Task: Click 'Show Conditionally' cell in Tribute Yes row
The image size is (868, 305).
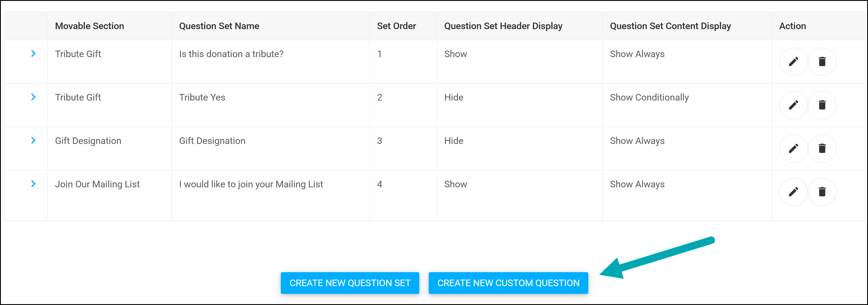Action: click(649, 97)
